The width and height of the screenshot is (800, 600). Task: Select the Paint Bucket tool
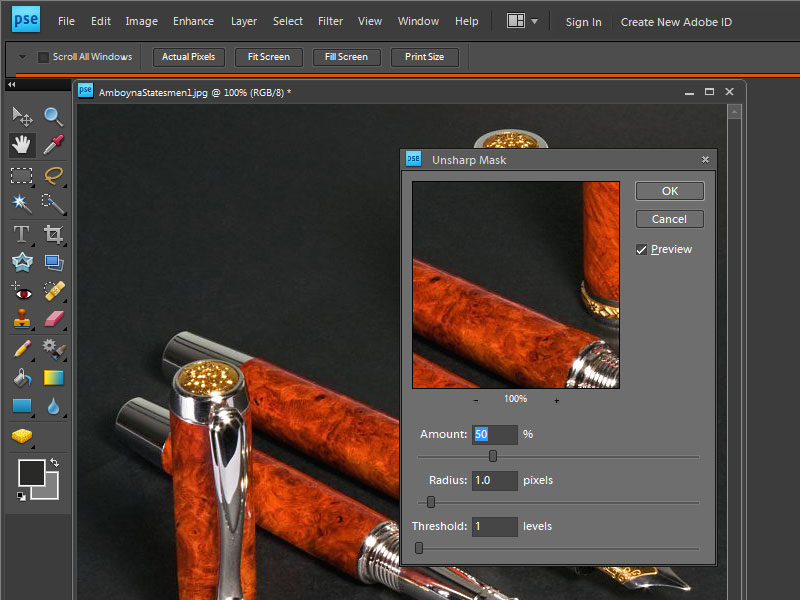[x=21, y=378]
